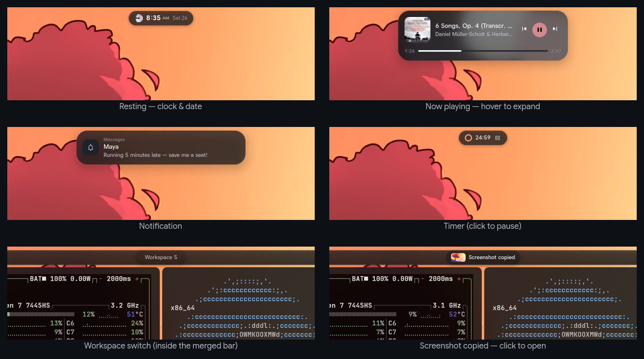Click the "Timer (click to pause)" caption
Image resolution: width=644 pixels, height=359 pixels.
click(x=483, y=226)
